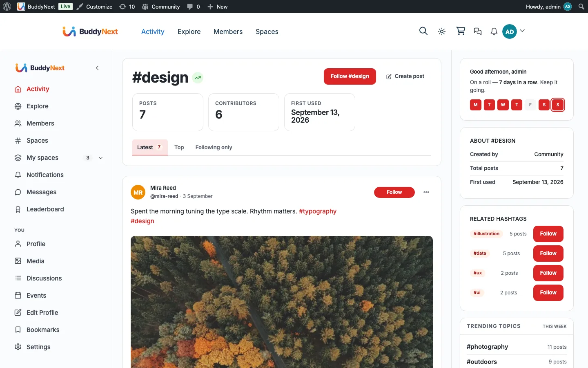Click the #typography hashtag in the post
Image resolution: width=588 pixels, height=368 pixels.
(x=318, y=211)
